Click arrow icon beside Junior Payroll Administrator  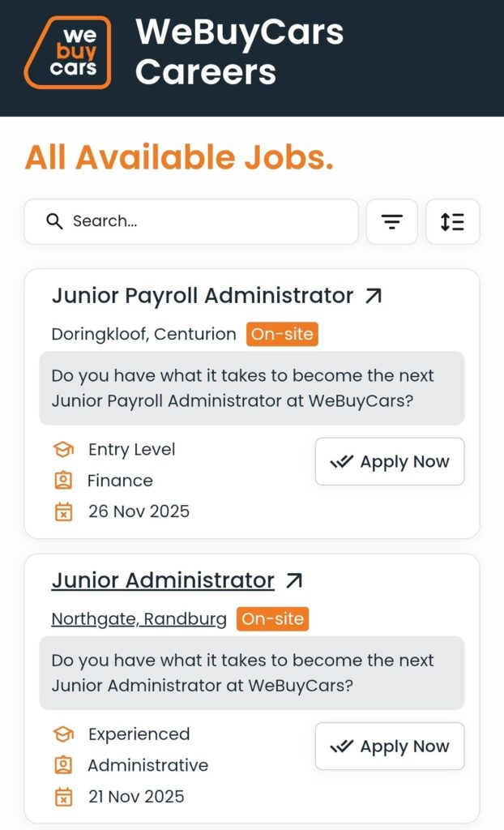coord(373,296)
